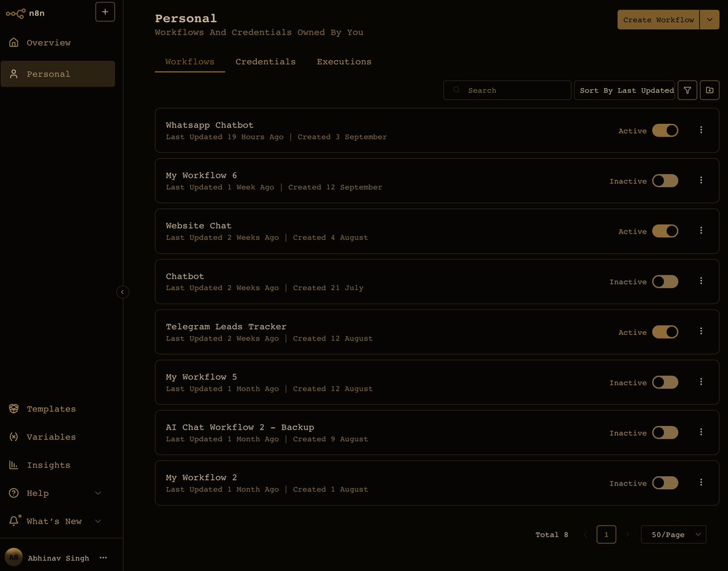The width and height of the screenshot is (728, 571).
Task: Activate My Workflow 2 toggle
Action: [665, 483]
